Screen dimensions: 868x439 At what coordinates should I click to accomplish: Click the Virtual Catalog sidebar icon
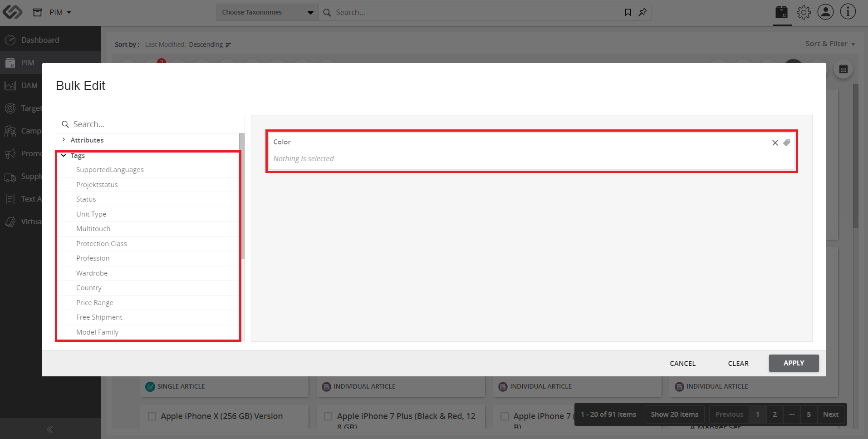pyautogui.click(x=10, y=222)
